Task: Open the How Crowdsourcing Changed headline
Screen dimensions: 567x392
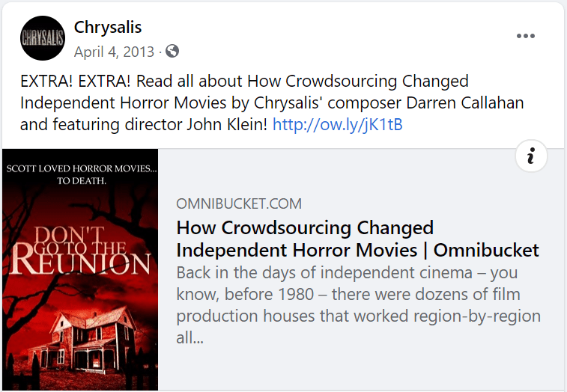Action: point(305,227)
